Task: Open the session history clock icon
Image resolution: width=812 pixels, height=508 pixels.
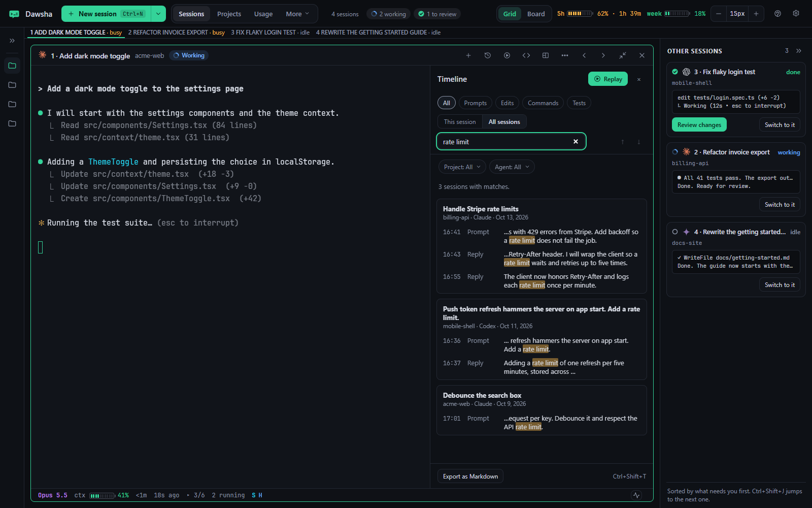Action: pos(488,55)
